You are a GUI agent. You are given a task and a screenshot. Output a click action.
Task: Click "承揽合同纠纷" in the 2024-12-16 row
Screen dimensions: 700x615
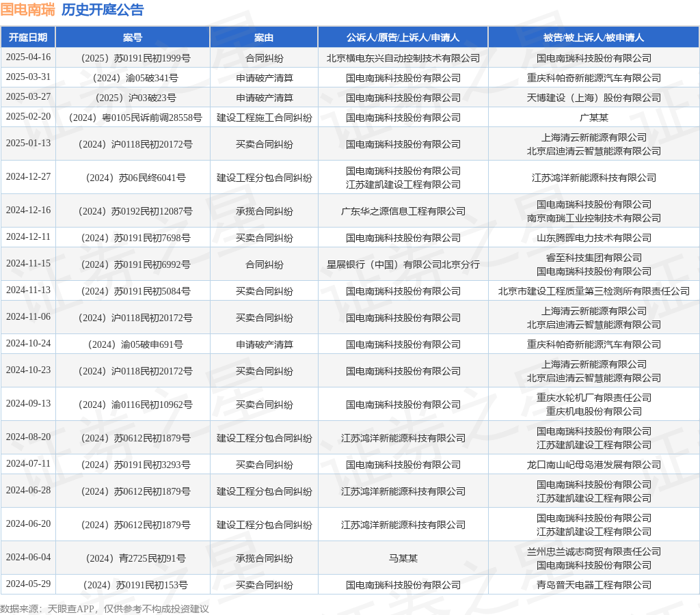(264, 212)
